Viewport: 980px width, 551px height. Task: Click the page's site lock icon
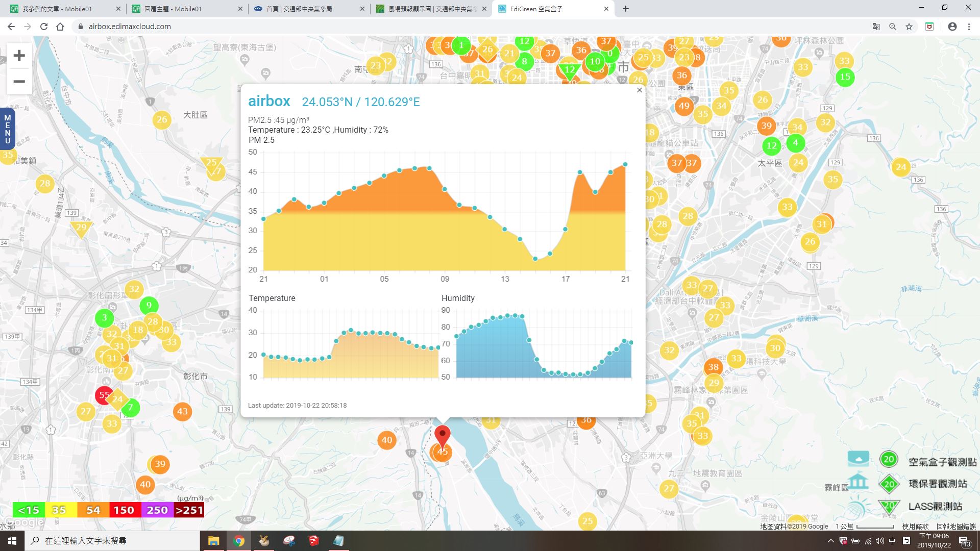click(x=80, y=27)
